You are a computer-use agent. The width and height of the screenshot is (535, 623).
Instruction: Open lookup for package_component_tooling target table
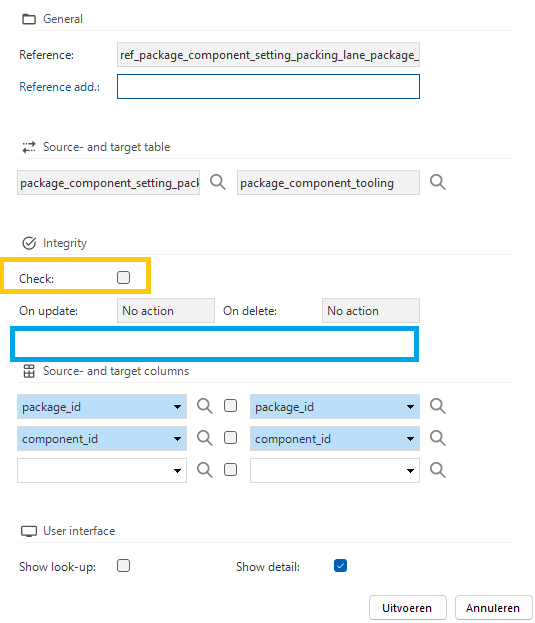click(x=438, y=182)
